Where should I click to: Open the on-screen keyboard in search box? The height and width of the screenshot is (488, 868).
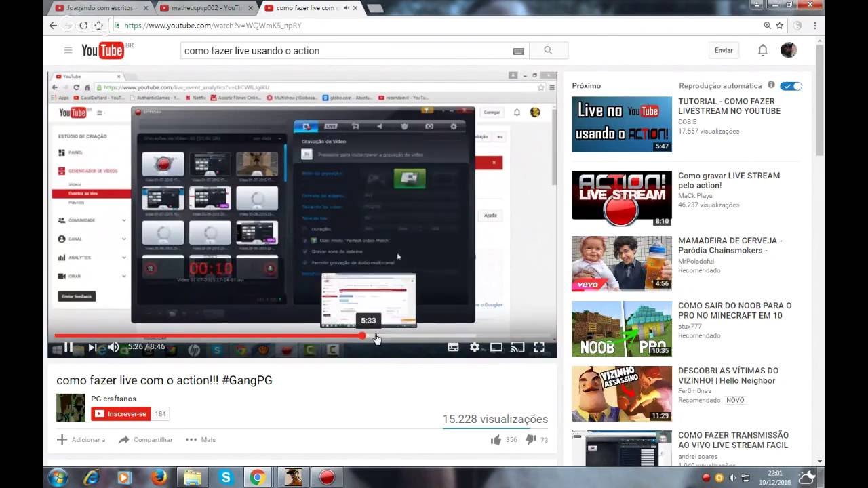click(519, 51)
